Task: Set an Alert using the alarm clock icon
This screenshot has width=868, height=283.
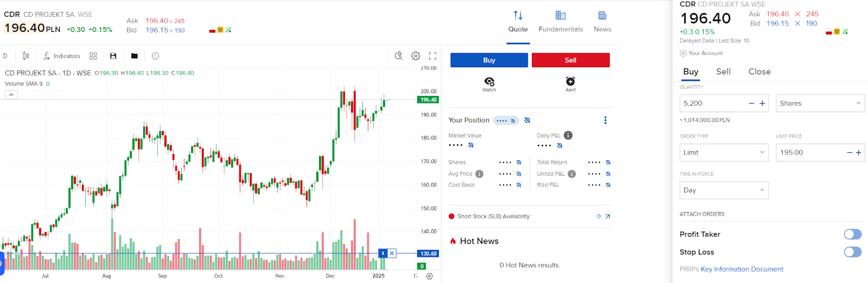Action: [x=571, y=84]
